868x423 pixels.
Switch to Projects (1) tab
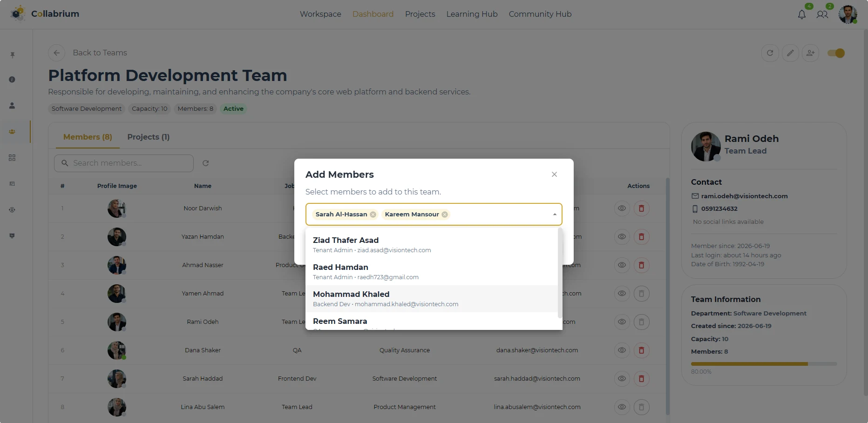tap(149, 137)
